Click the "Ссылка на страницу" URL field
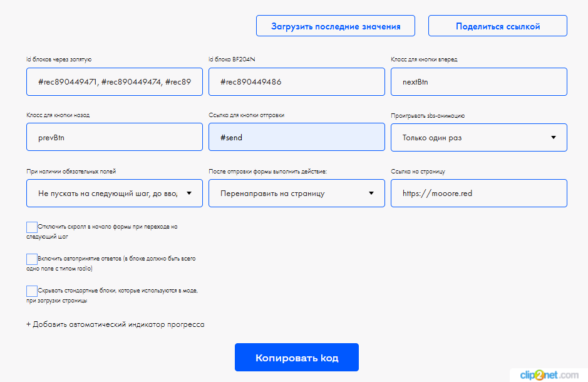 pyautogui.click(x=478, y=194)
